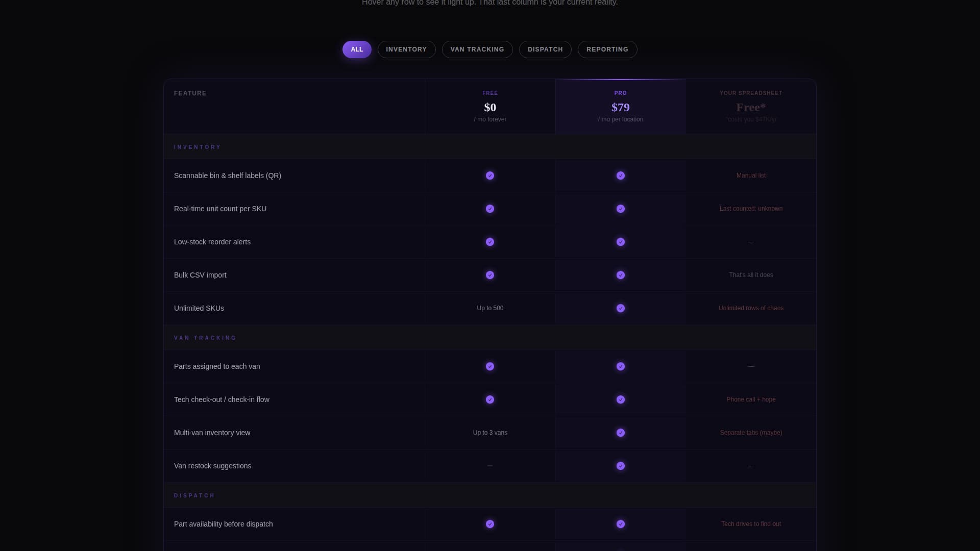This screenshot has width=980, height=551.
Task: Select the DISPATCH filter pill
Action: tap(545, 49)
